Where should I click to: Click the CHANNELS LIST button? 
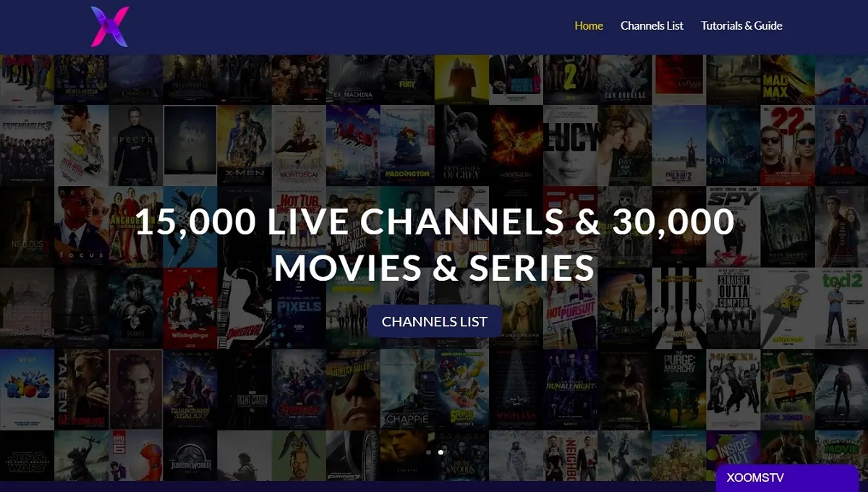click(435, 321)
